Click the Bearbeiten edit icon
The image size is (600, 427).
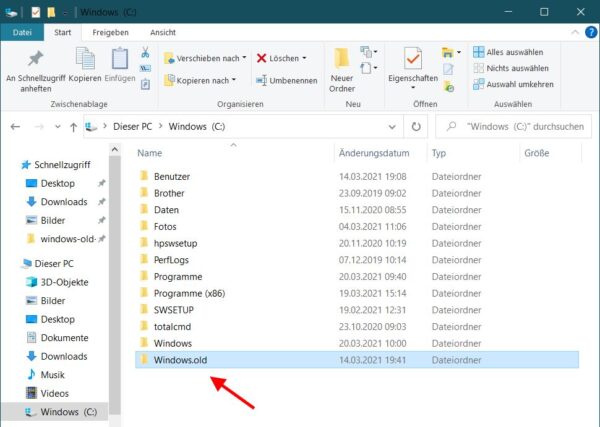point(448,69)
